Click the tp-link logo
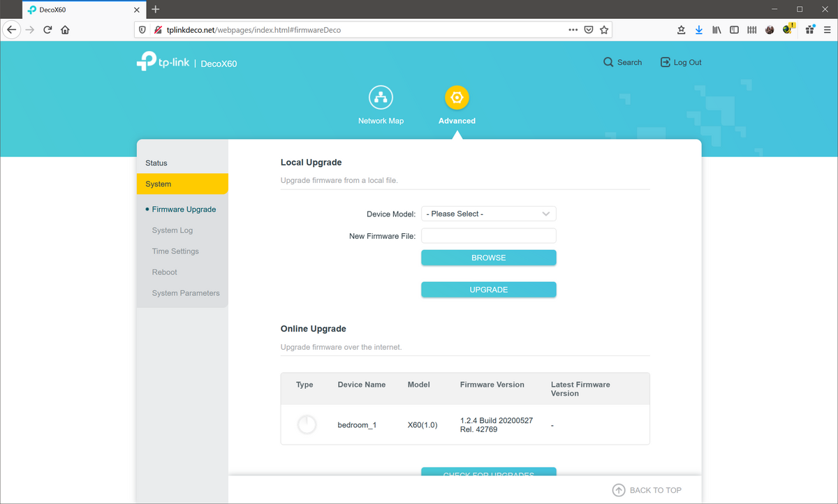This screenshot has height=504, width=838. [162, 61]
